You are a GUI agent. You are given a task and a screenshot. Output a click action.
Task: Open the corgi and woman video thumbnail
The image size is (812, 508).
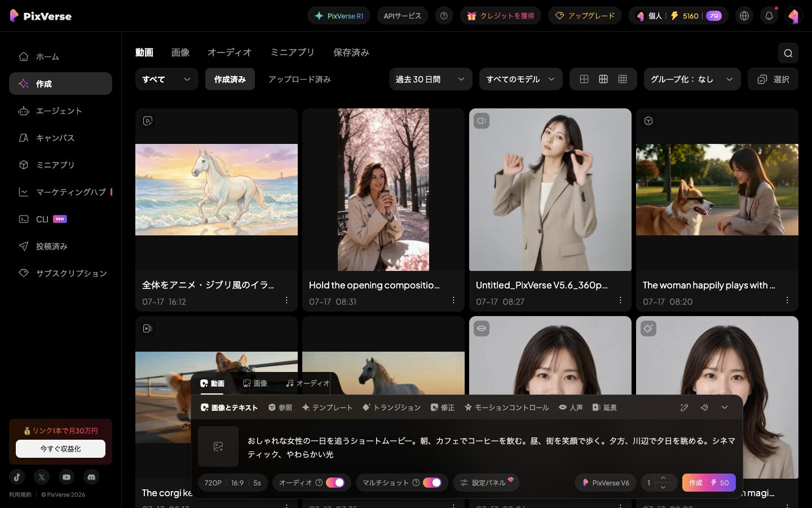[717, 190]
